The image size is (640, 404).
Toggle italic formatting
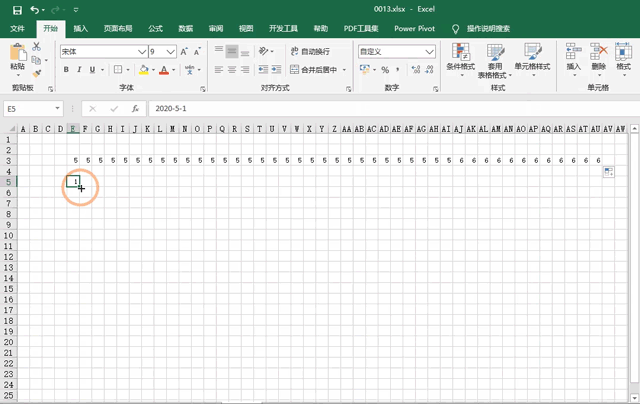click(79, 70)
